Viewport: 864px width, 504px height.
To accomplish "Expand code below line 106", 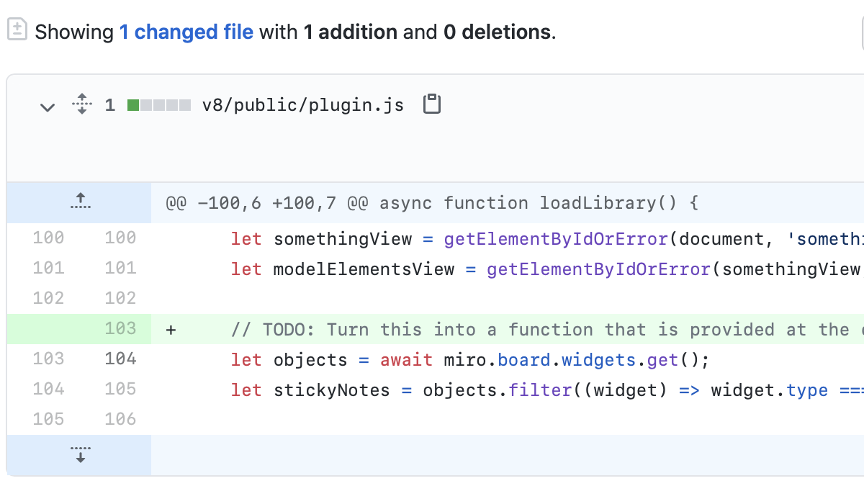I will (79, 454).
